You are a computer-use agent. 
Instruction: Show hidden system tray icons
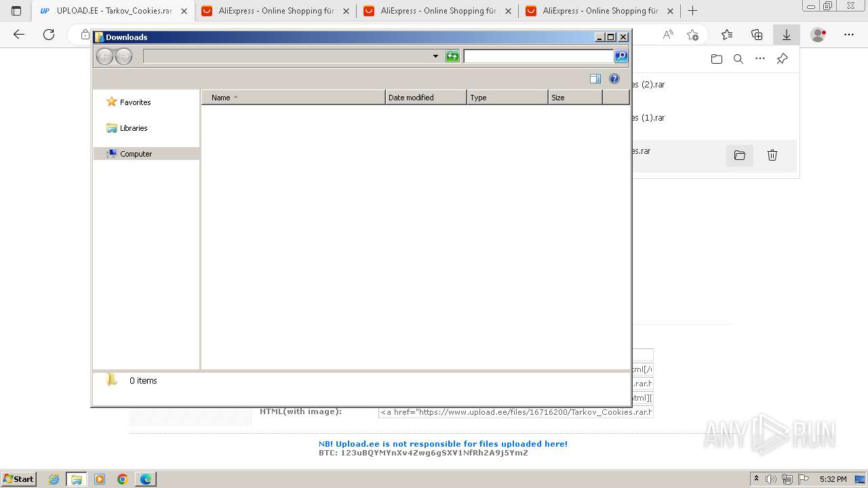coord(757,479)
